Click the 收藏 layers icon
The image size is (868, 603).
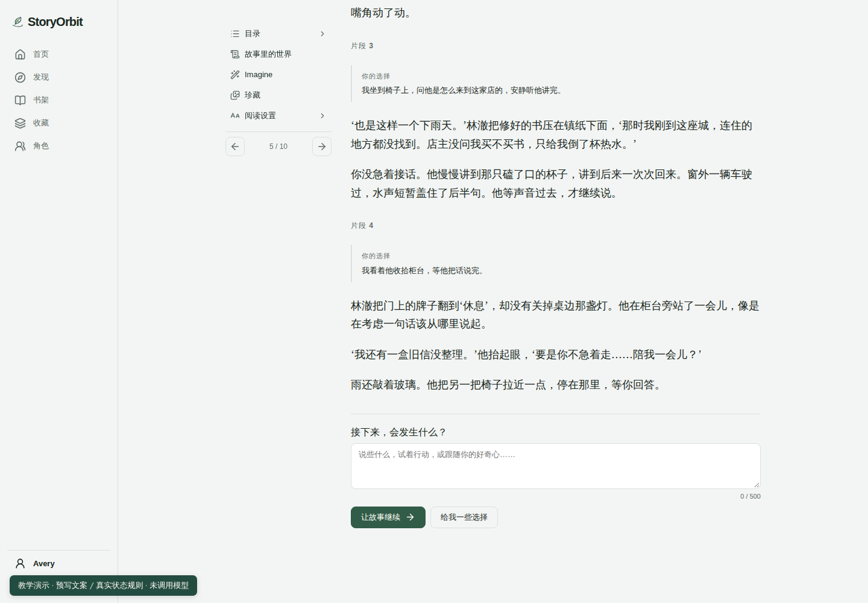(20, 123)
